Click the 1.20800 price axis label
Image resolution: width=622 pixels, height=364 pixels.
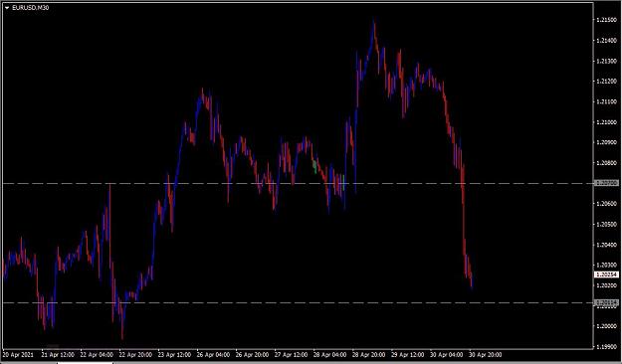click(607, 162)
